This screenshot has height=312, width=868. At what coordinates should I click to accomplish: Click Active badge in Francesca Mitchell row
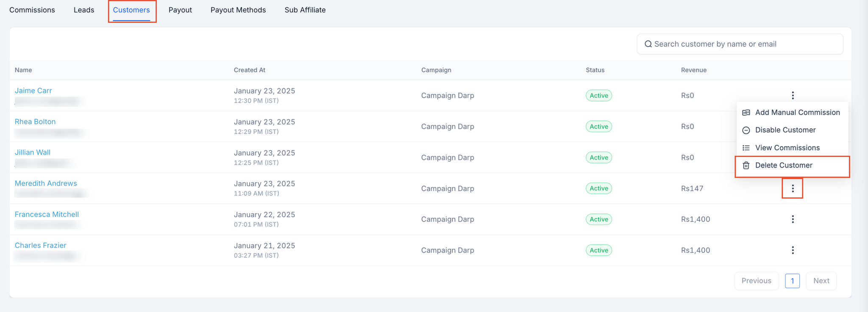(x=599, y=219)
